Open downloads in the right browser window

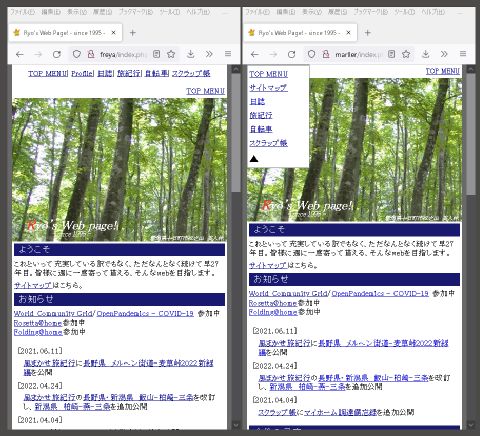click(x=425, y=54)
